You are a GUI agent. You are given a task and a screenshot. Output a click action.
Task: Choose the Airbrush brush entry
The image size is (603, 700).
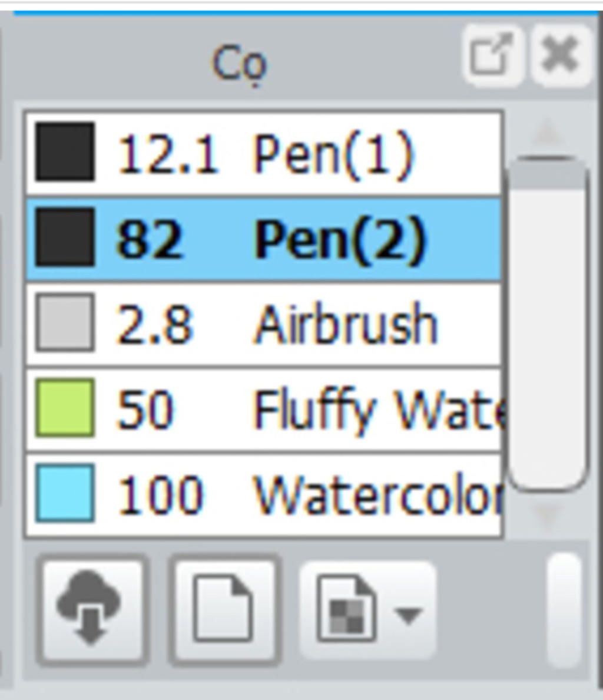pyautogui.click(x=264, y=324)
